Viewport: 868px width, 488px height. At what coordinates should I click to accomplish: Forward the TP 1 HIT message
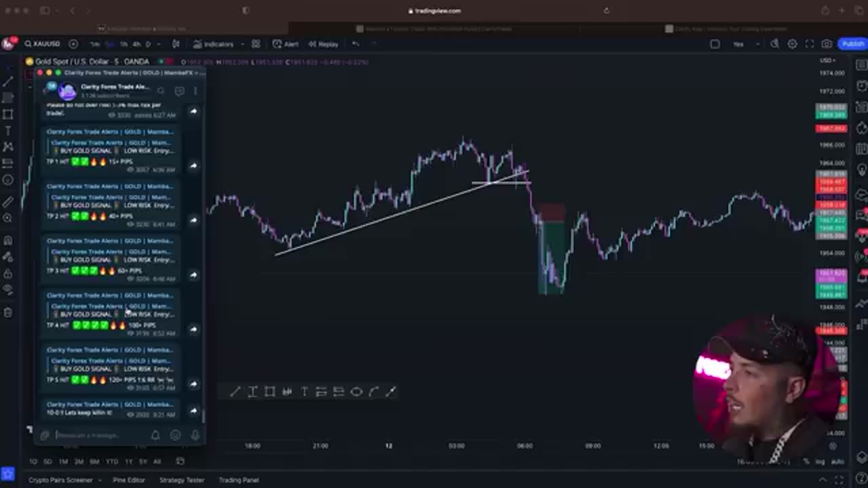[x=193, y=165]
